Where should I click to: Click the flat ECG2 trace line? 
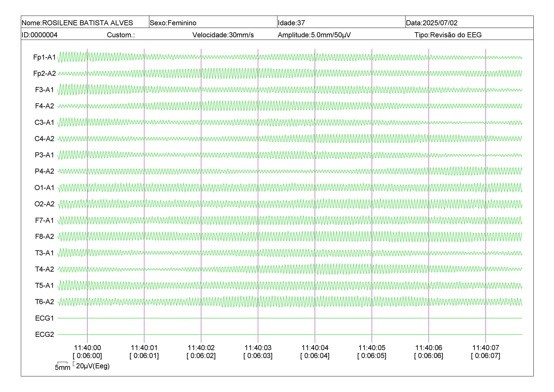tap(290, 334)
